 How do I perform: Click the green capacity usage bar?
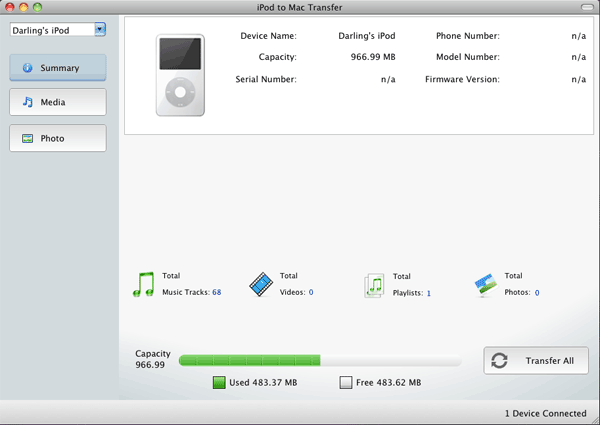click(249, 360)
